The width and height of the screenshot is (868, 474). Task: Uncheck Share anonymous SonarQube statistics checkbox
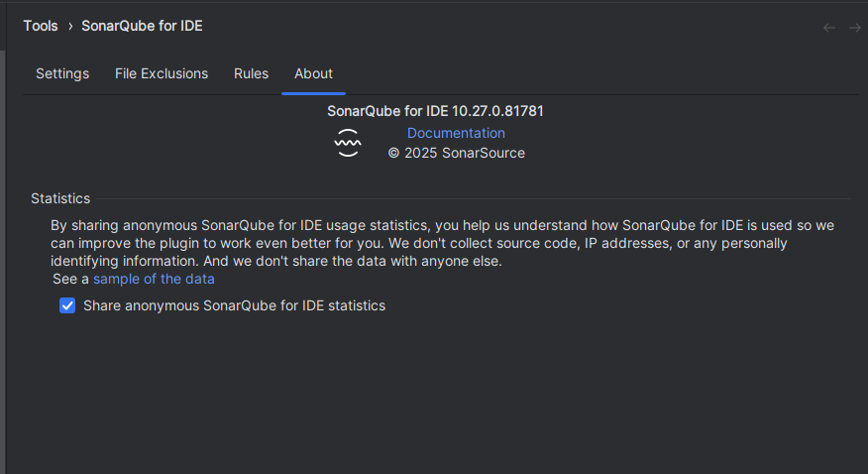[x=67, y=305]
